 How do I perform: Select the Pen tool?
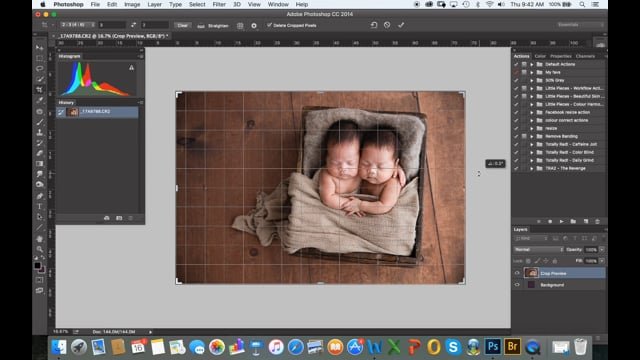pos(40,196)
